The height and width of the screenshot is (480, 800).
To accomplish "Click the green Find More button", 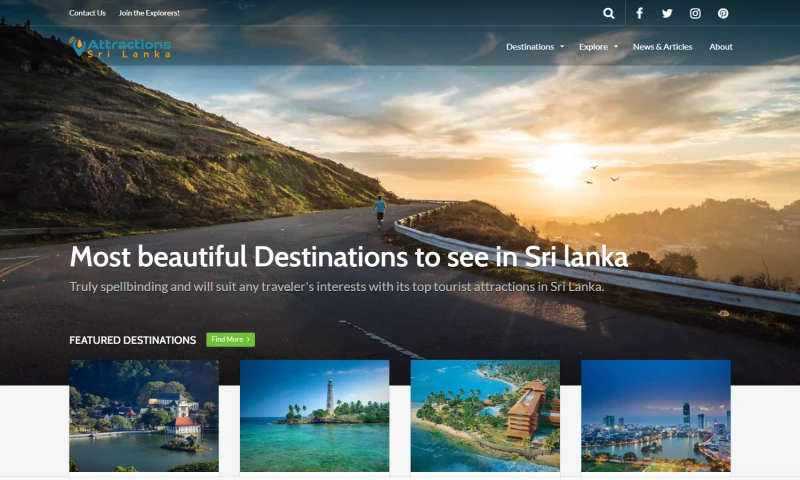I will click(231, 340).
